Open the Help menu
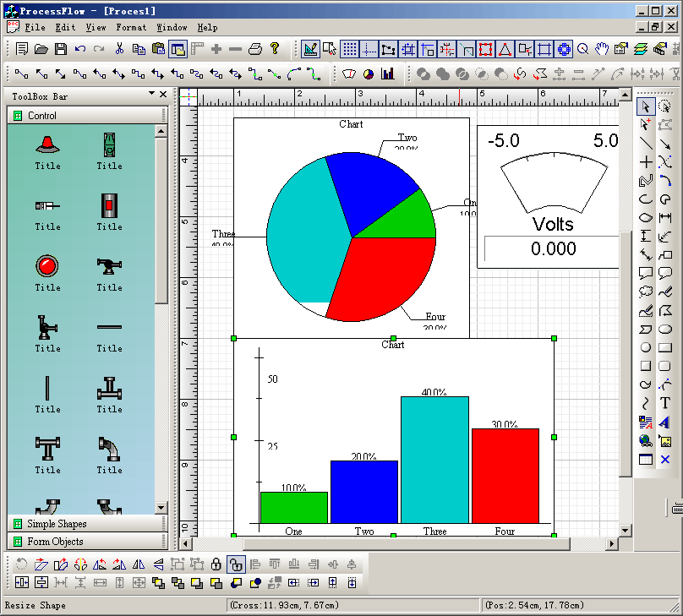 tap(207, 27)
